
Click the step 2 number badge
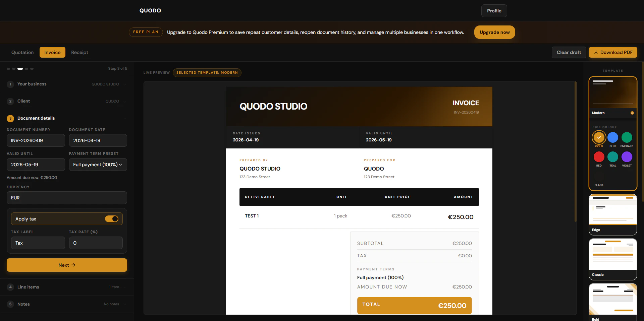pos(10,101)
